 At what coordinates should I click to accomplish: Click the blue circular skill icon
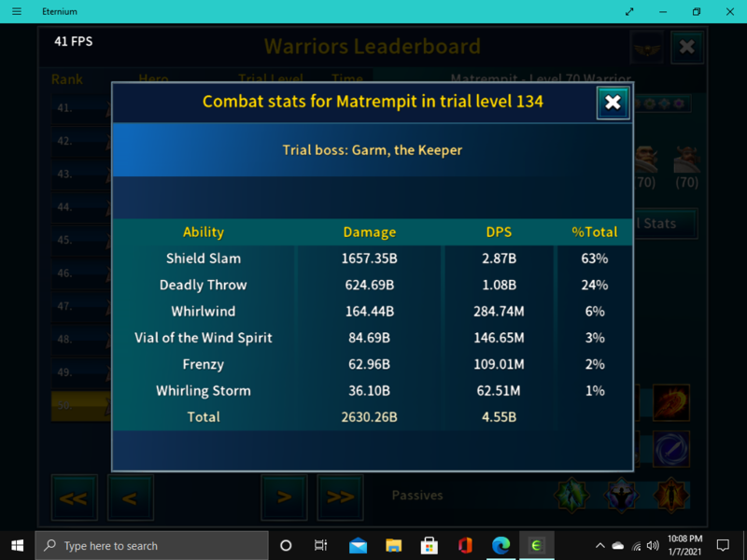coord(670,447)
